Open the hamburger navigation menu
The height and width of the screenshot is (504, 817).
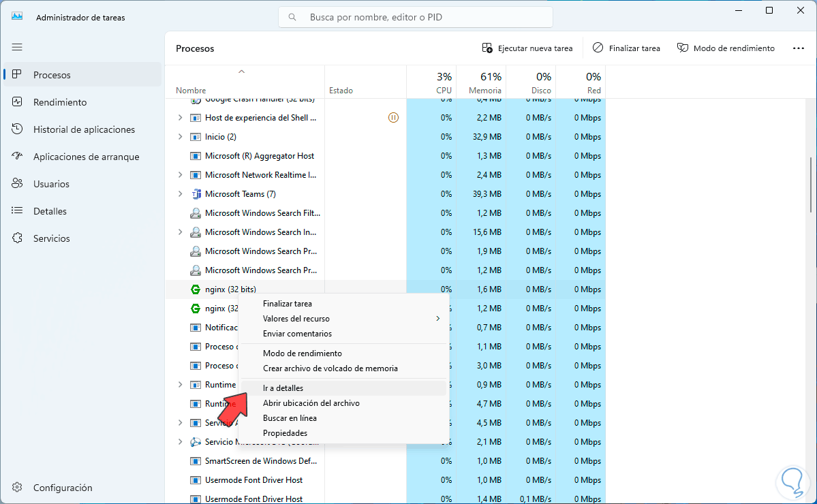tap(17, 47)
